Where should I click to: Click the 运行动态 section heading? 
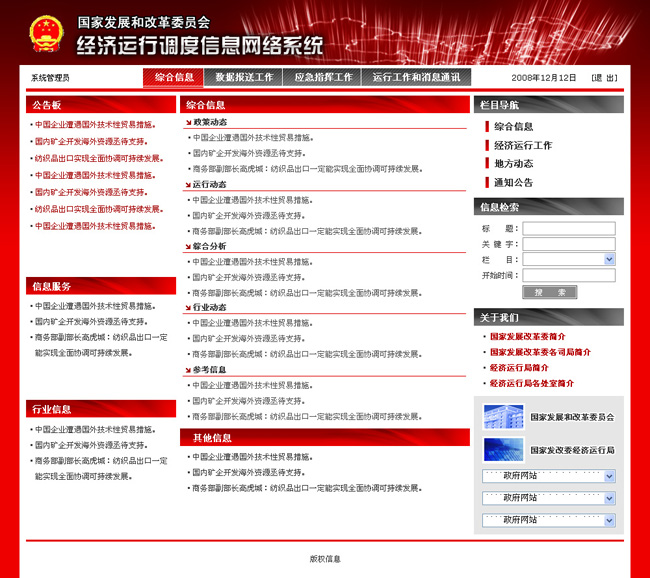(210, 185)
